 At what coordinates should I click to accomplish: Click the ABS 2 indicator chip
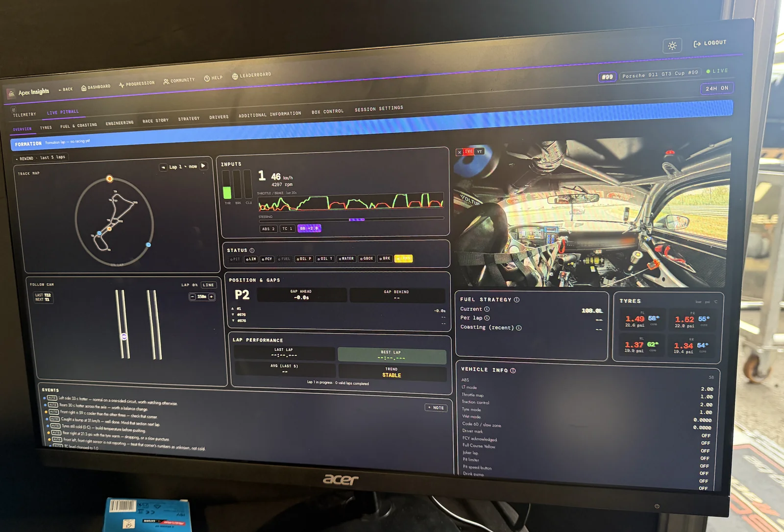[x=269, y=229]
